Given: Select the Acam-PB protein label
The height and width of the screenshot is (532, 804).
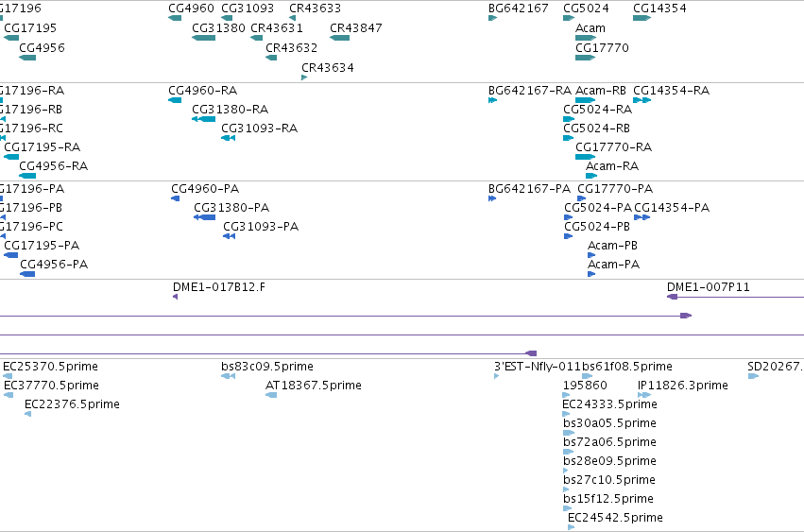Looking at the screenshot, I should tap(612, 246).
